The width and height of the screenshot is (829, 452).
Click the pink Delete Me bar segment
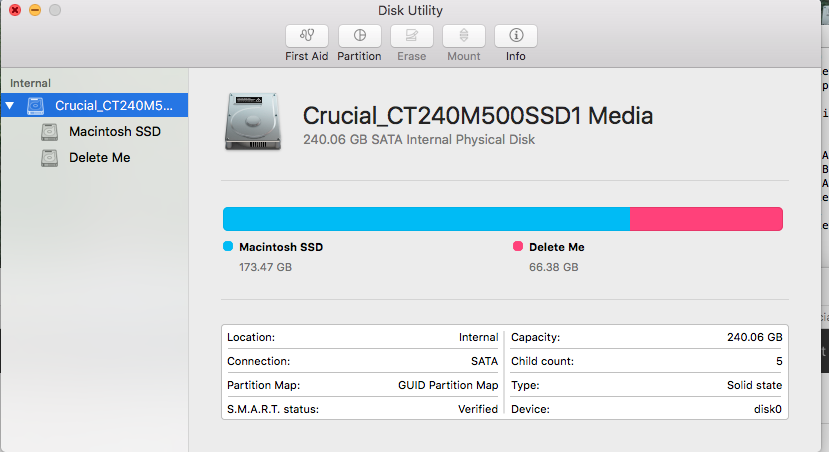tap(706, 219)
